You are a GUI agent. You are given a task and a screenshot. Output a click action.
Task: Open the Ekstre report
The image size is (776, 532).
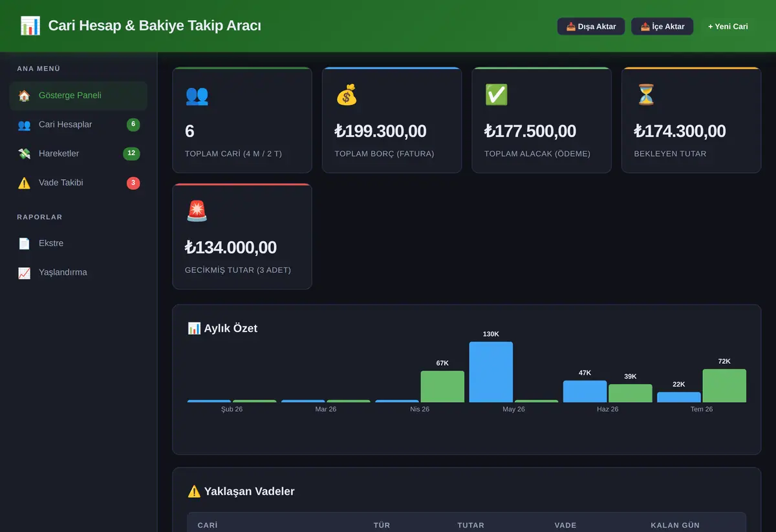[78, 244]
